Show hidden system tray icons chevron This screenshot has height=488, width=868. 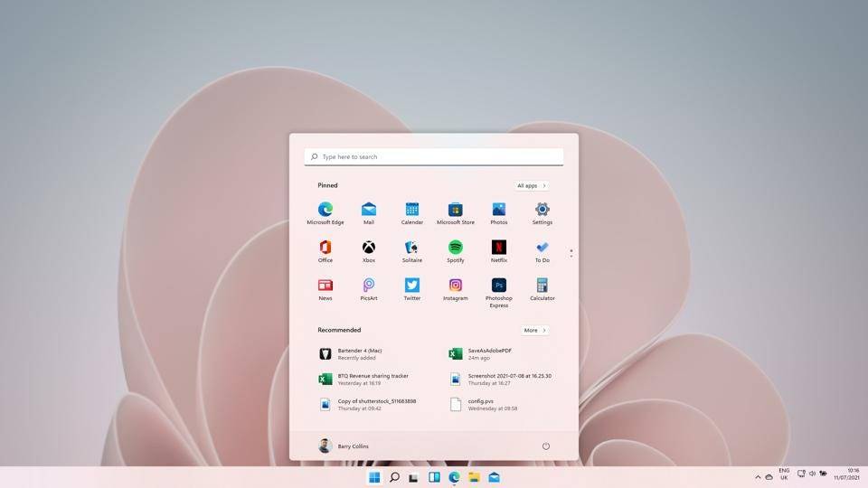pos(758,476)
